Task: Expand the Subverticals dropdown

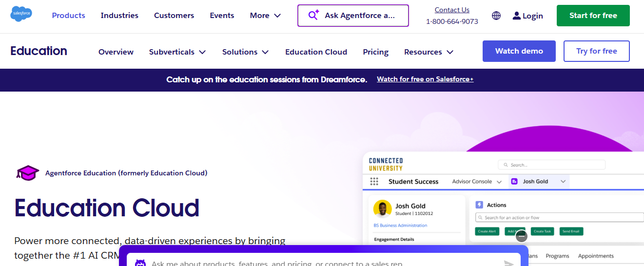Action: click(177, 52)
